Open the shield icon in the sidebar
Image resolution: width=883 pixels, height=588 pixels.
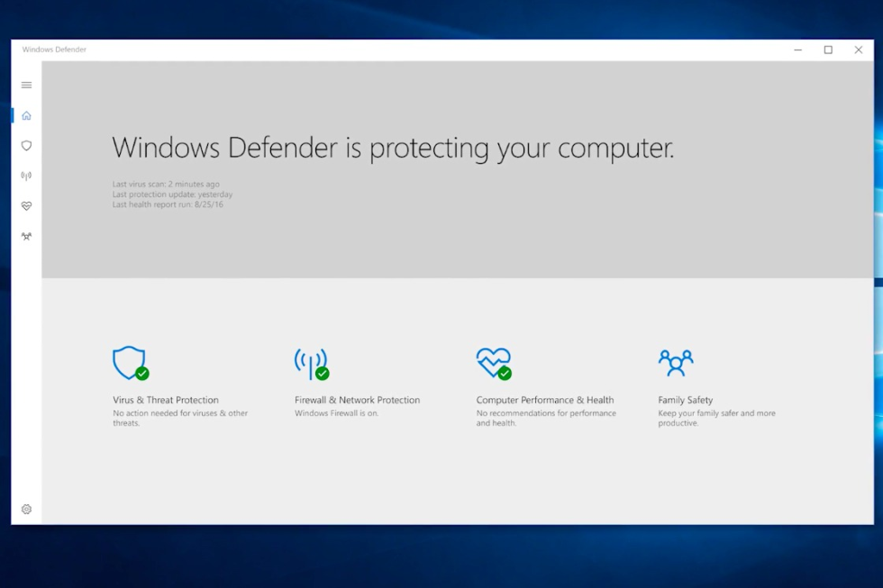26,146
